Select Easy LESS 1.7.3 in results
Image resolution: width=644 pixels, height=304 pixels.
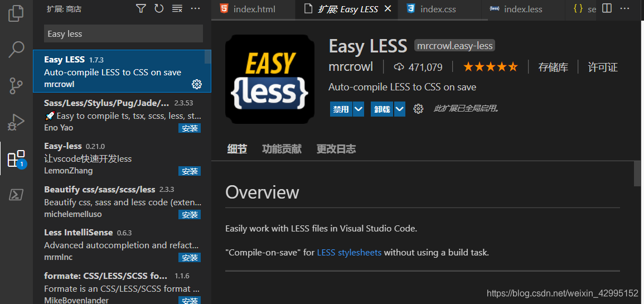pos(122,71)
